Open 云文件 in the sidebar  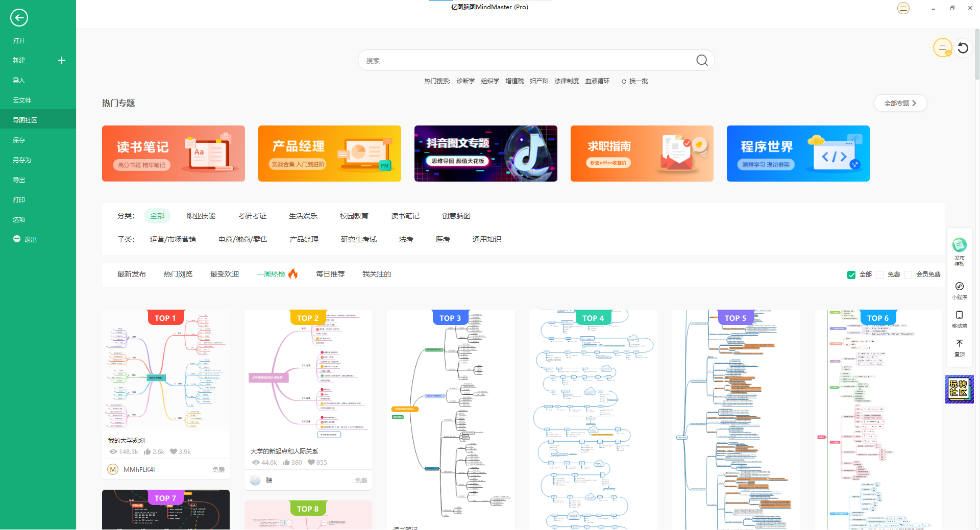pos(22,100)
